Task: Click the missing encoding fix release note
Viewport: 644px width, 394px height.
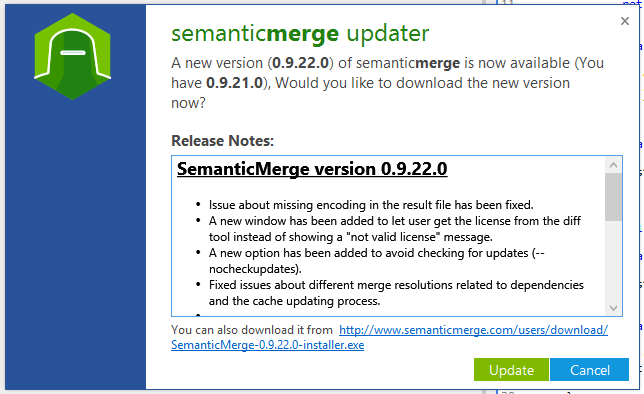Action: pyautogui.click(x=371, y=205)
